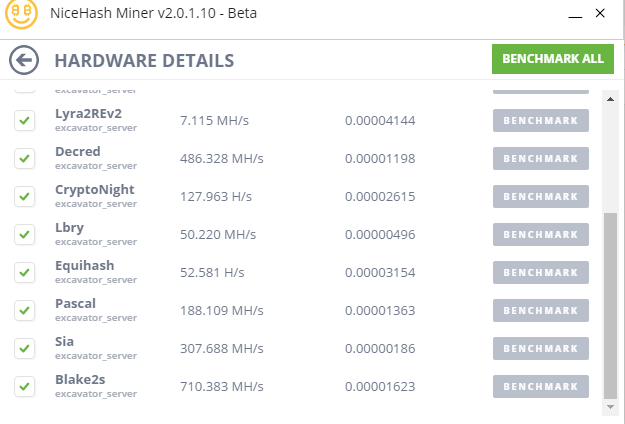Image resolution: width=625 pixels, height=424 pixels.
Task: Go back using the arrow icon
Action: (24, 60)
